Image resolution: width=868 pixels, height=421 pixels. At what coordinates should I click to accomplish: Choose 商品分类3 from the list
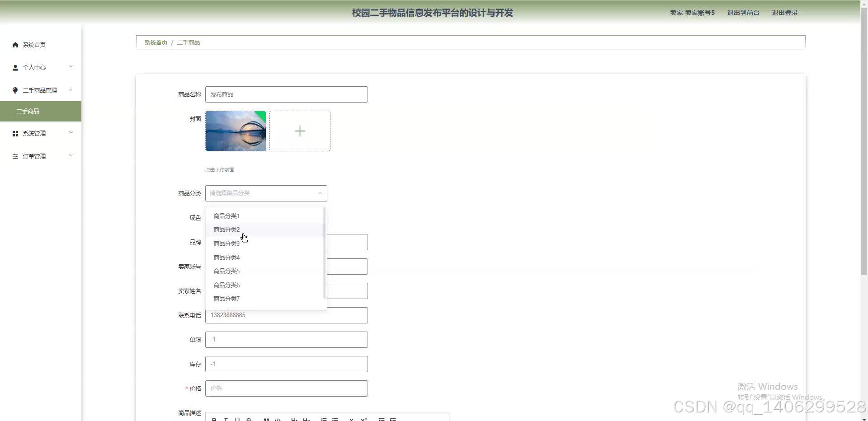(x=265, y=243)
